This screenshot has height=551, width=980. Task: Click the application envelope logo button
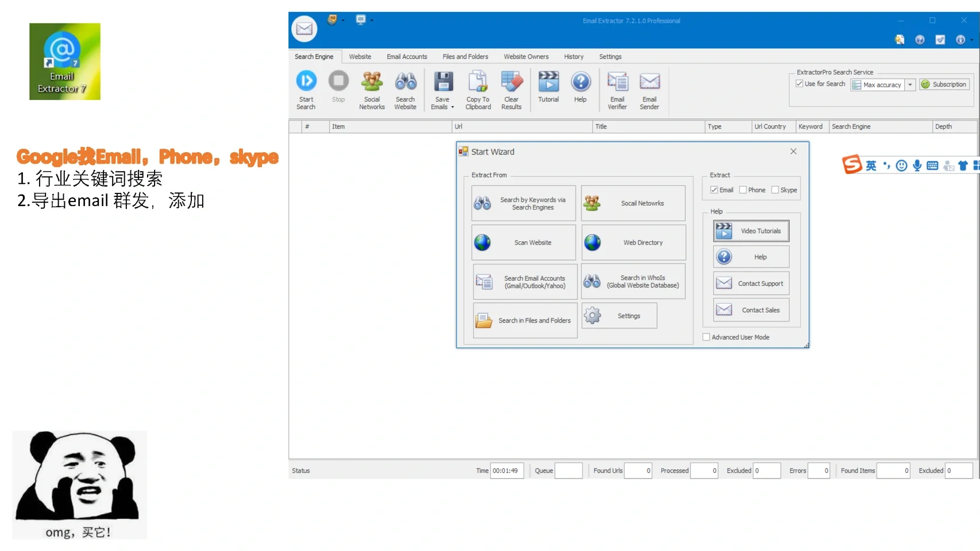(304, 29)
